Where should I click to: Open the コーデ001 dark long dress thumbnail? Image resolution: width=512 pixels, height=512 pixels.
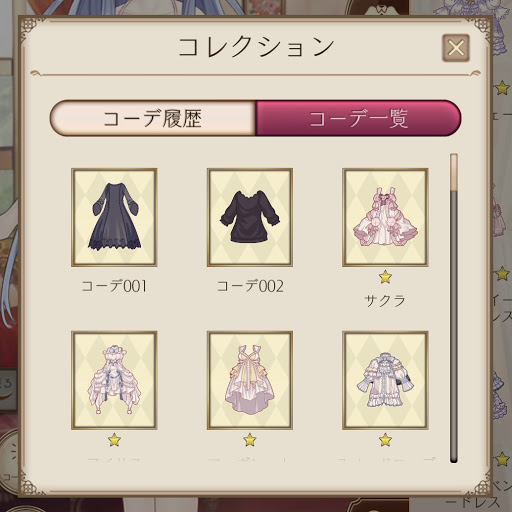(x=114, y=217)
